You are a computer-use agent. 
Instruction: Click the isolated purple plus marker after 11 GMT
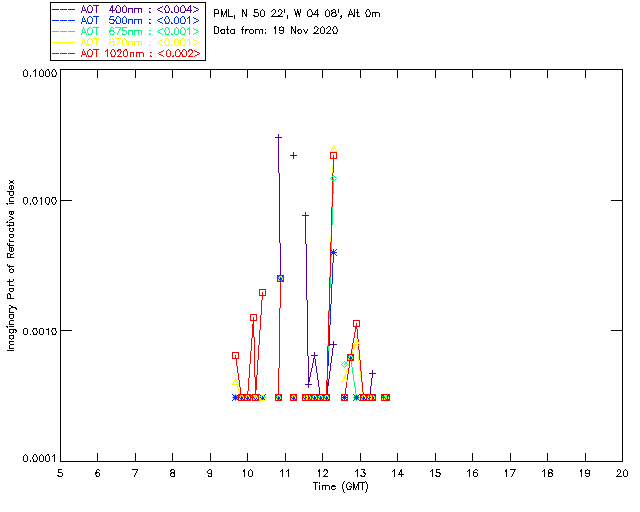[293, 156]
